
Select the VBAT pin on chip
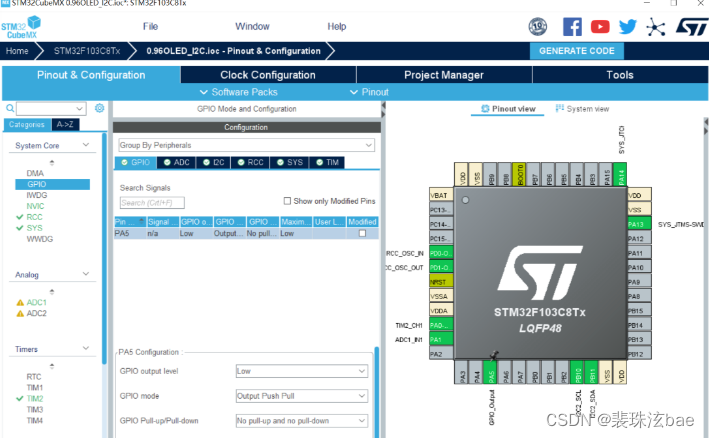[441, 195]
